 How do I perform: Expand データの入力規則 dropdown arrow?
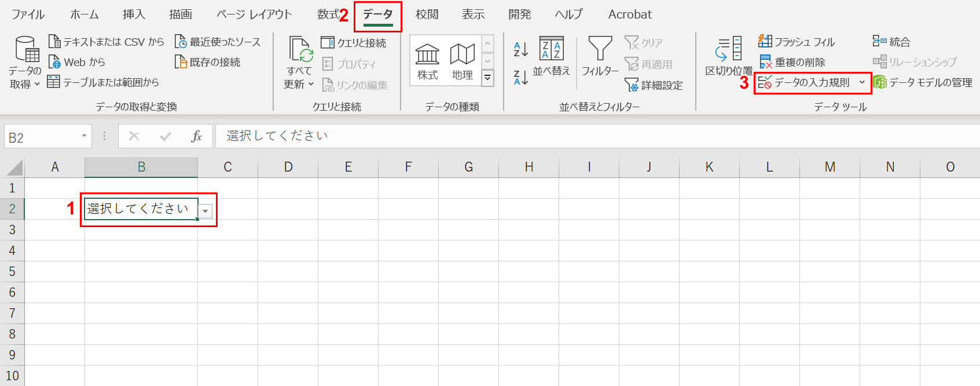[862, 82]
